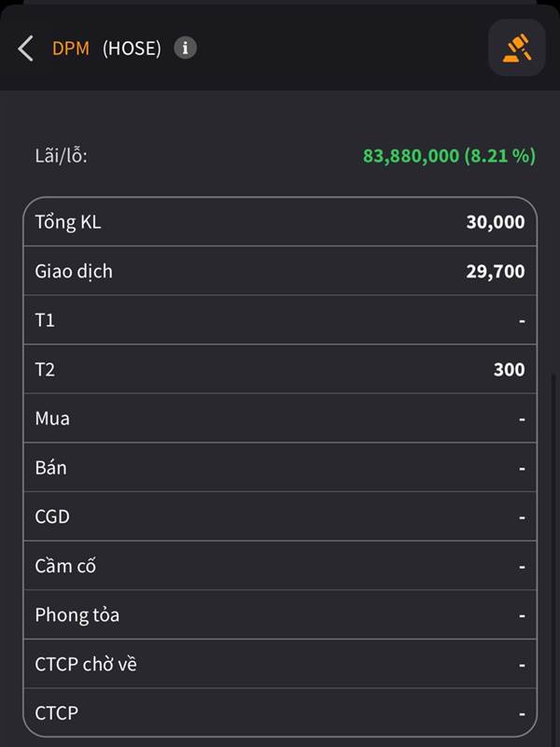This screenshot has width=560, height=747.
Task: Tap the CTCP chờ về row
Action: [280, 664]
